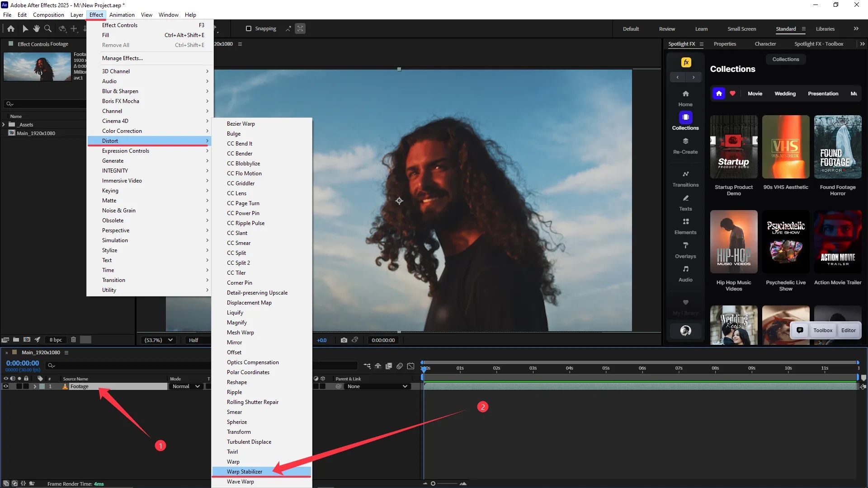Select the Learn workspace
This screenshot has height=488, width=868.
coord(701,29)
